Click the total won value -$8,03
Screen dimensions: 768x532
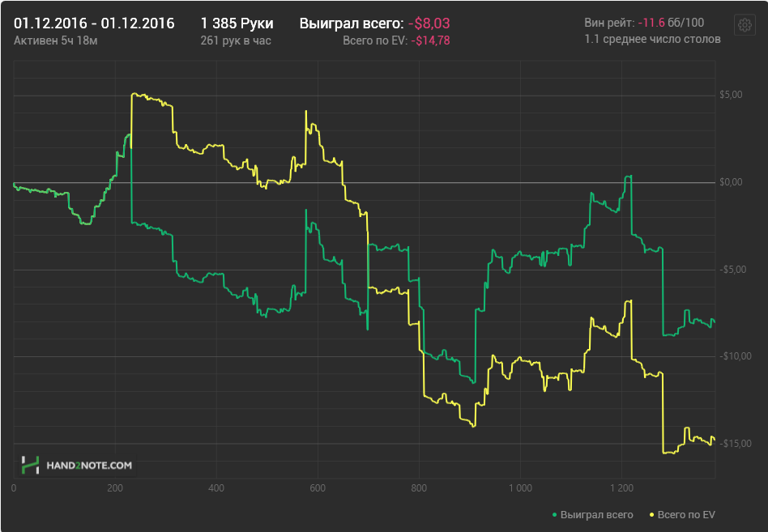click(429, 23)
